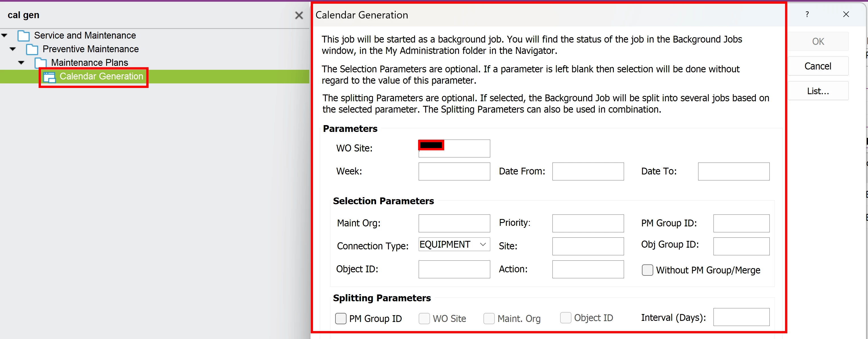Collapse the Maintenance Plans node
Viewport: 868px width, 339px height.
(21, 63)
